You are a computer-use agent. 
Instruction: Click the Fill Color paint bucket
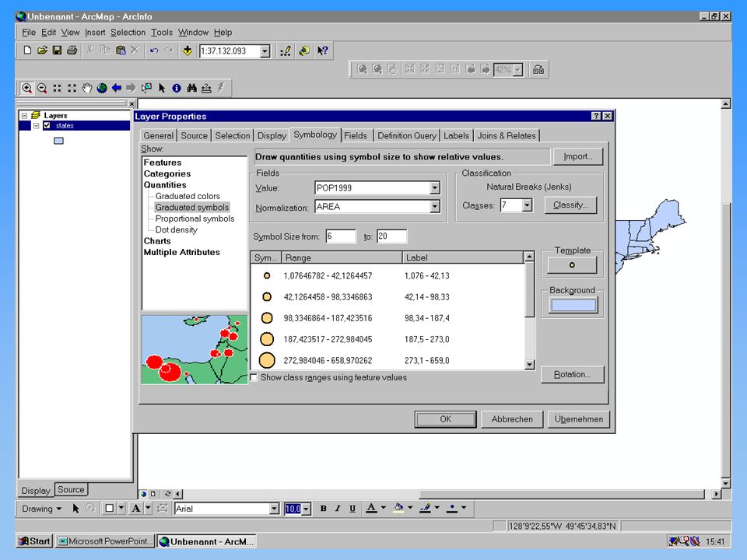point(398,508)
